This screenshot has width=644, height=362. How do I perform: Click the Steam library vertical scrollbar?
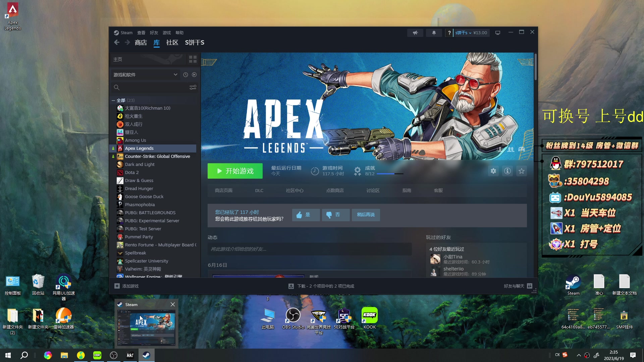coord(536,67)
